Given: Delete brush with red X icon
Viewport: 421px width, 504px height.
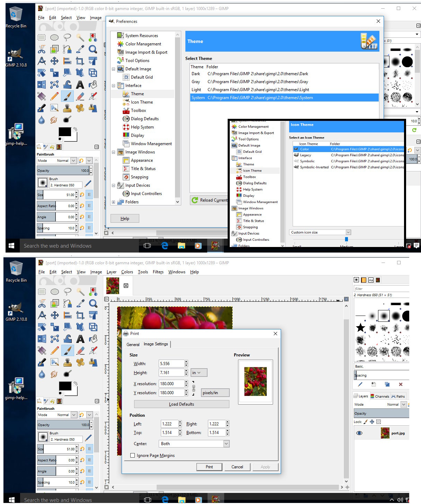Looking at the screenshot, I should pos(401,384).
